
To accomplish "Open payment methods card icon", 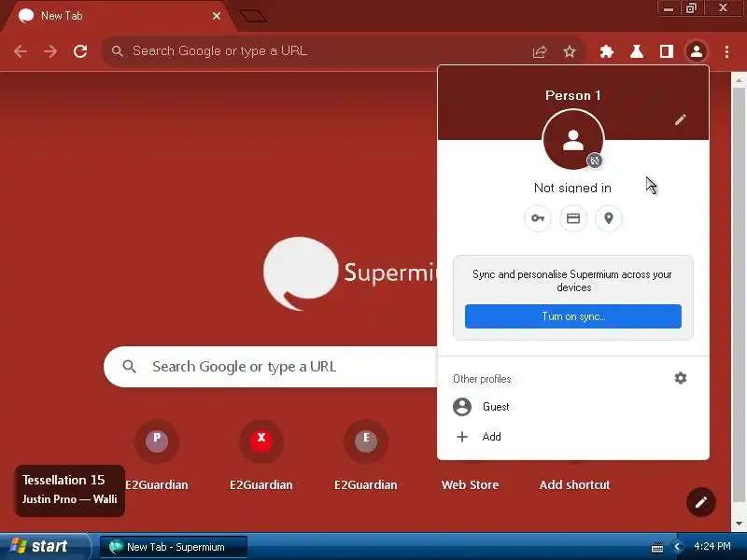I will [573, 218].
